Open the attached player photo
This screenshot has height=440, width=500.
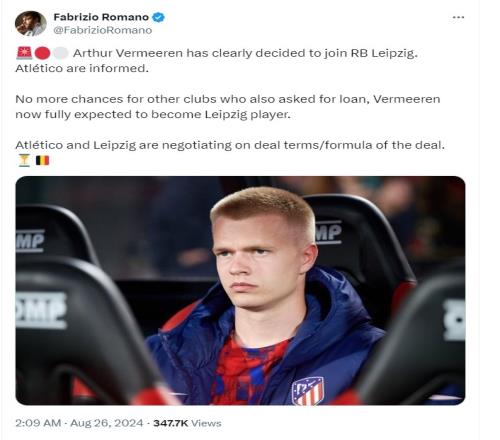click(240, 290)
